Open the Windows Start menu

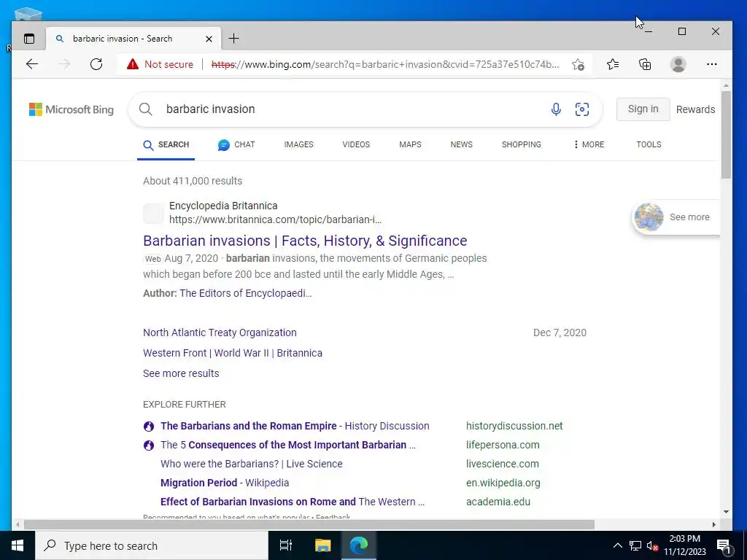tap(18, 545)
